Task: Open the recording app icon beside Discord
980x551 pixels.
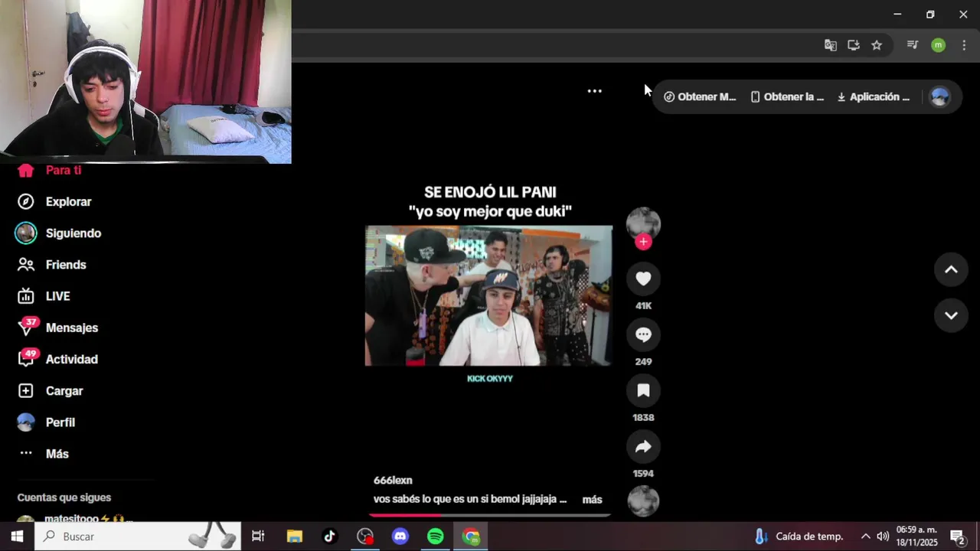Action: (x=365, y=536)
